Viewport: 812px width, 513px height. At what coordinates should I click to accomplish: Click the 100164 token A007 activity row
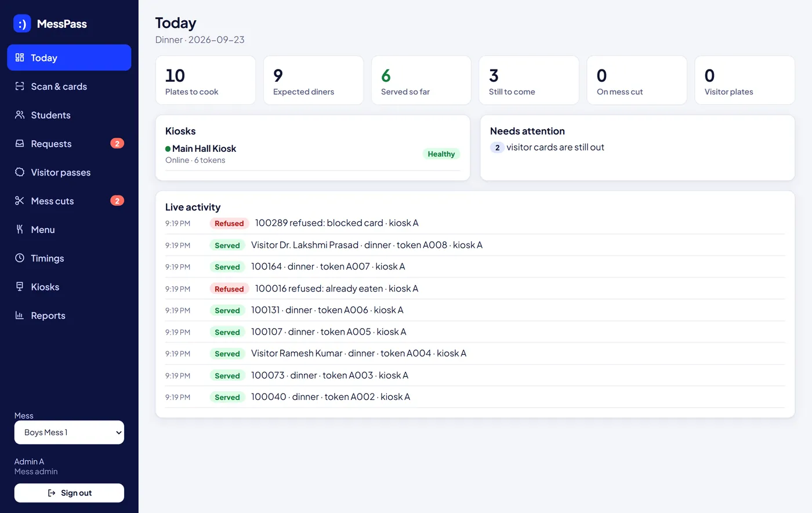click(475, 267)
